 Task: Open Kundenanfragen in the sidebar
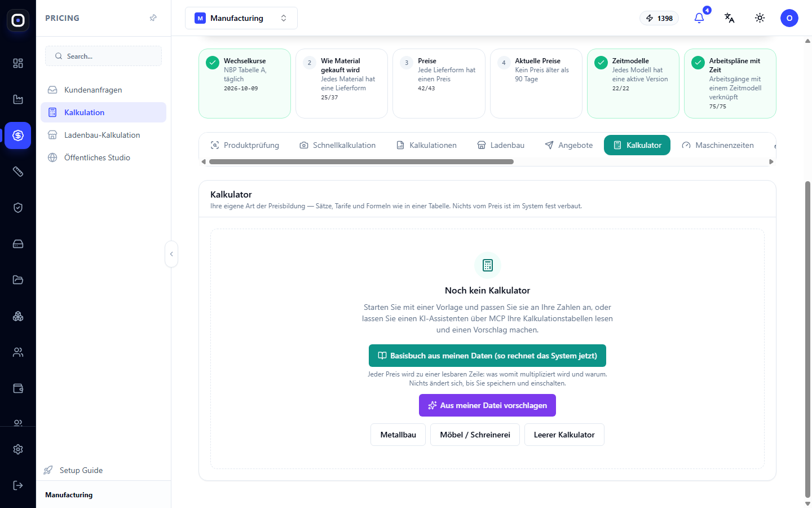coord(103,90)
